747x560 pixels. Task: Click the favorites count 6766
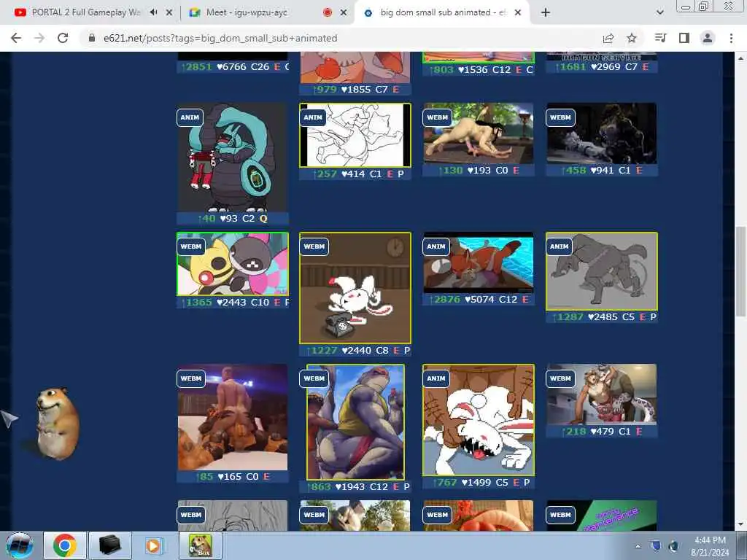click(231, 66)
